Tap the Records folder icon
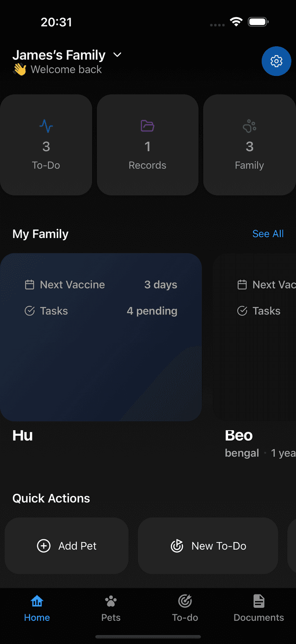296x644 pixels. coord(148,125)
